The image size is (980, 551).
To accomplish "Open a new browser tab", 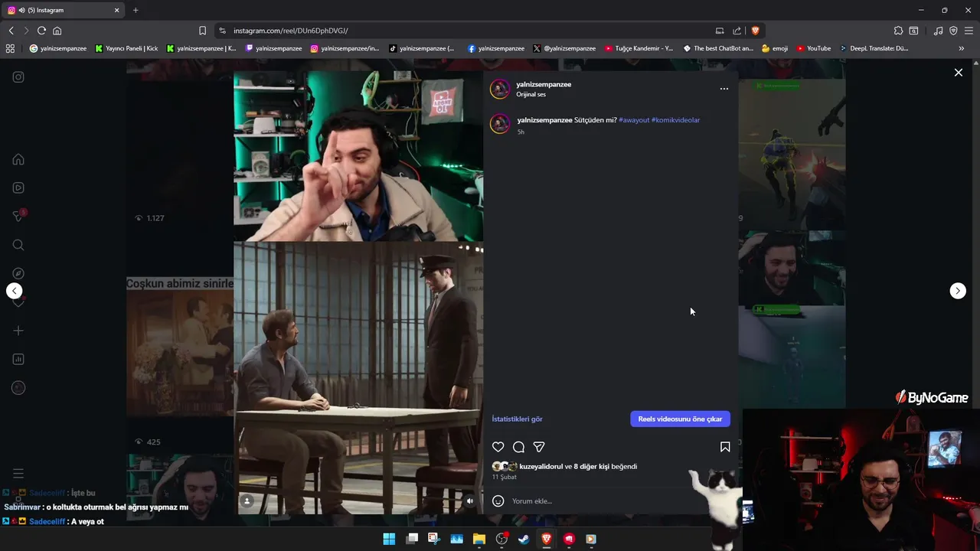I will click(136, 10).
